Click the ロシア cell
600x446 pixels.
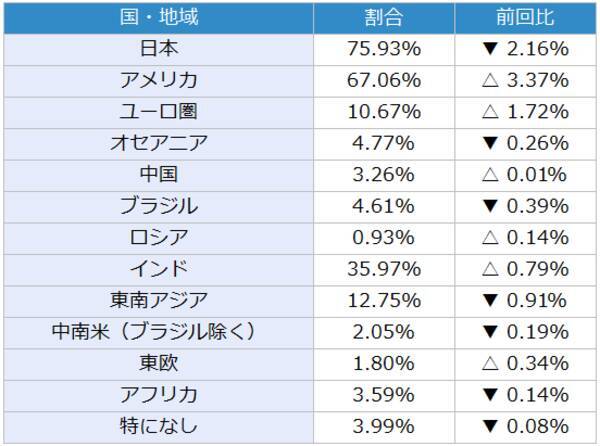tap(159, 237)
